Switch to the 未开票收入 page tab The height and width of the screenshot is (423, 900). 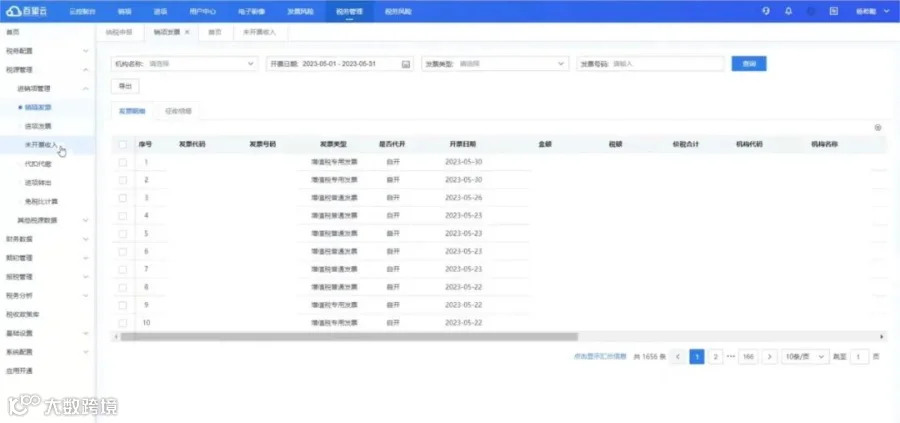pyautogui.click(x=259, y=32)
